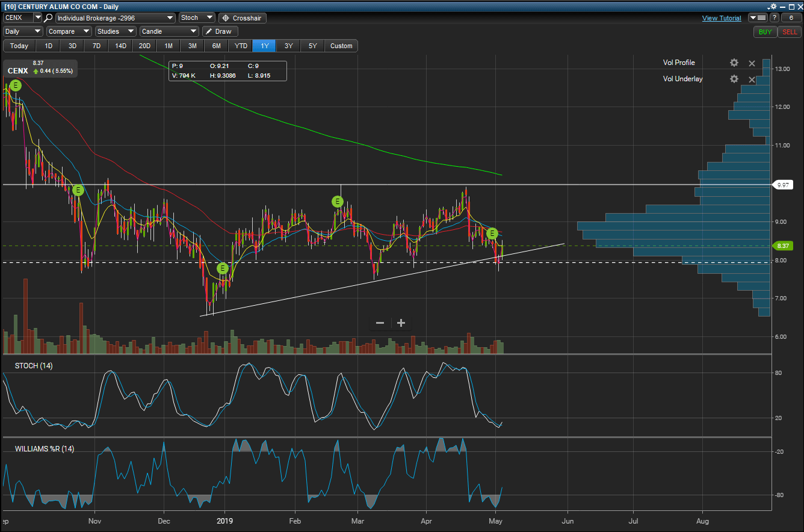The height and width of the screenshot is (532, 804).
Task: Select the 3Y time range
Action: coord(289,46)
